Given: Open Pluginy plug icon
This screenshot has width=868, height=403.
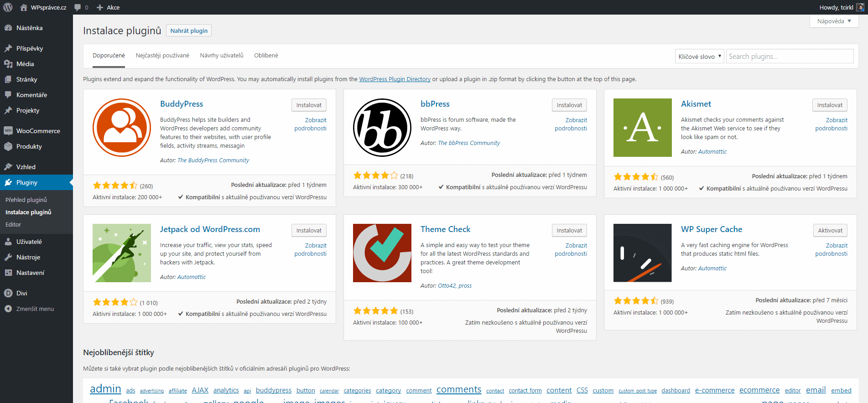Looking at the screenshot, I should coord(8,182).
